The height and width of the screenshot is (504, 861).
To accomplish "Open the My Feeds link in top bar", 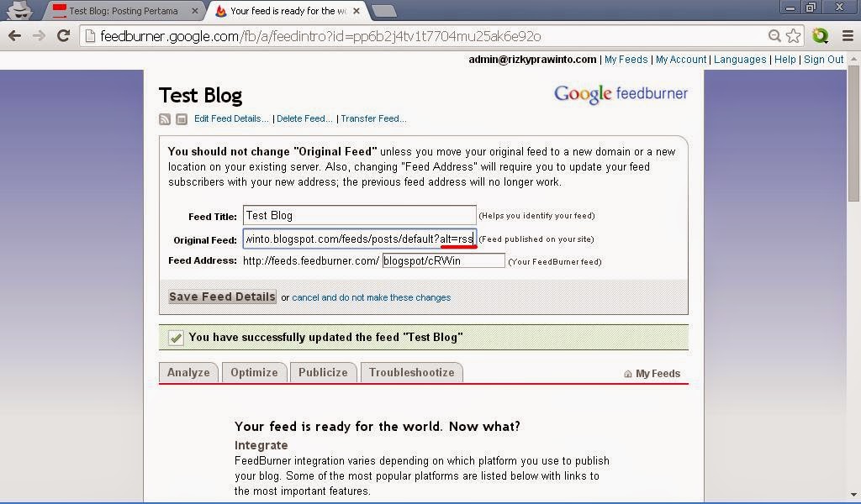I will coord(626,60).
